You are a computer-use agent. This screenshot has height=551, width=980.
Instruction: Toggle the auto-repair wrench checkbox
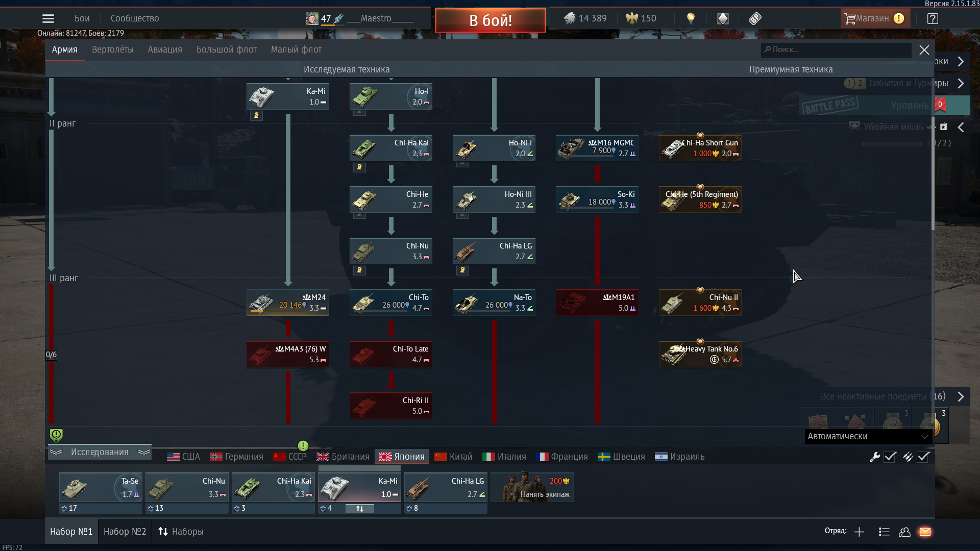[x=890, y=457]
